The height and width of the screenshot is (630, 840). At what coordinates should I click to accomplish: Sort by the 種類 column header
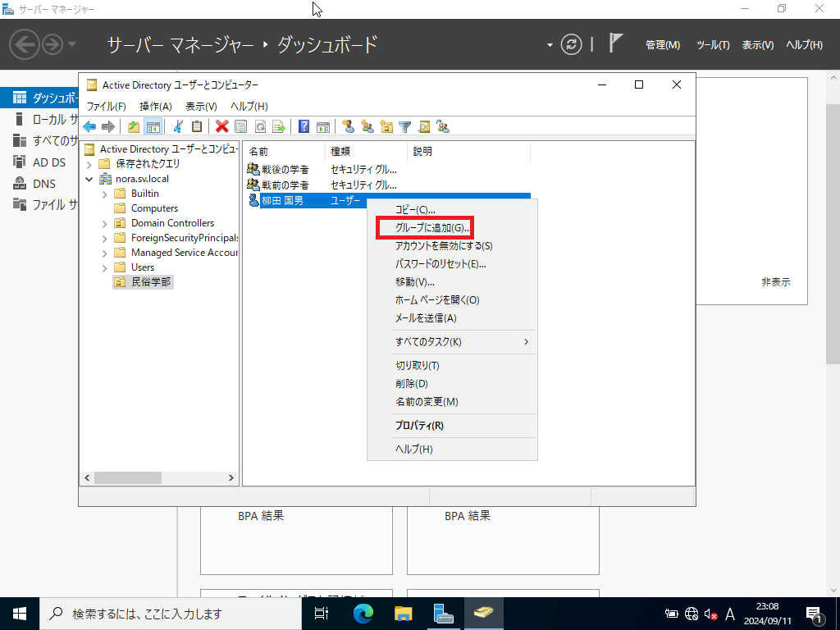point(367,152)
